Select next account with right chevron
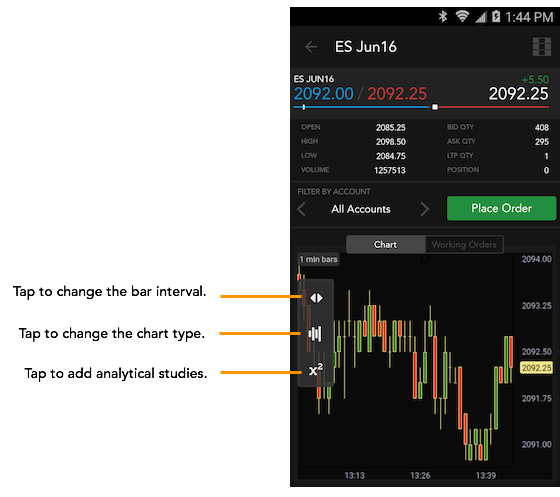 (x=424, y=209)
